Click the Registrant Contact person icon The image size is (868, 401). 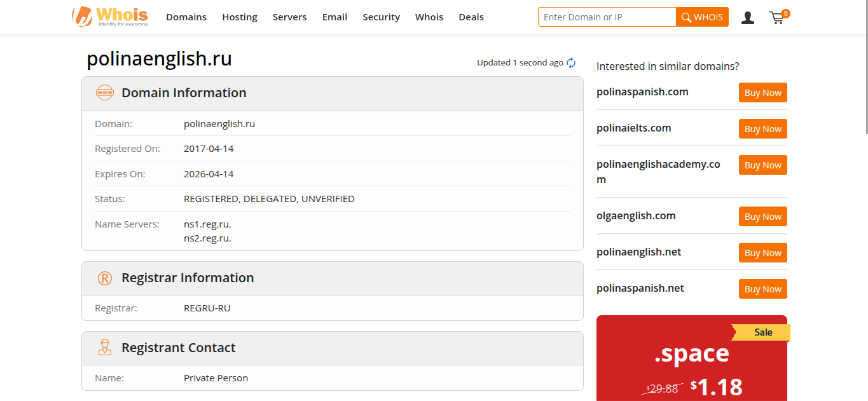point(104,348)
